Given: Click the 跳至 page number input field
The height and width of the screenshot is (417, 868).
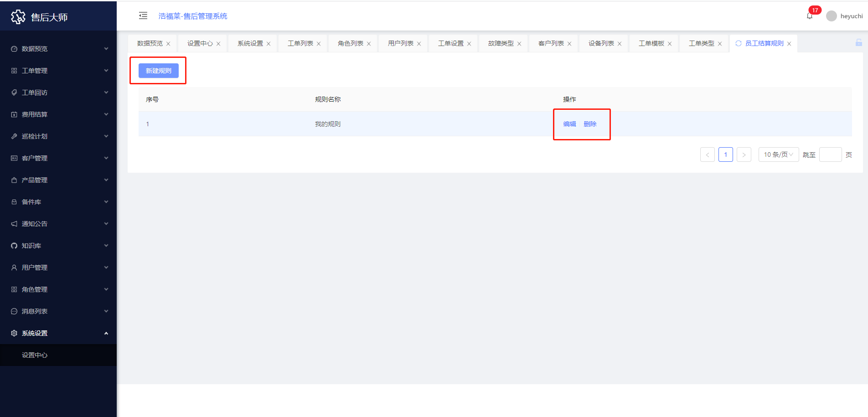Looking at the screenshot, I should [x=830, y=154].
